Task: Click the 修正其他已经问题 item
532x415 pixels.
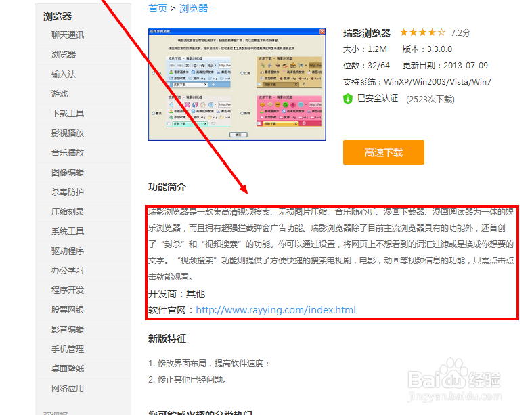Action: [x=187, y=379]
